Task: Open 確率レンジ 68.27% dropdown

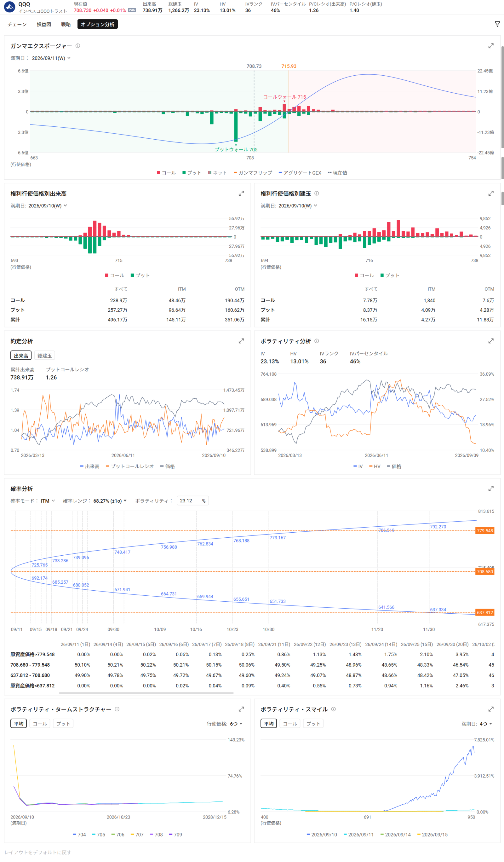Action: 110,501
